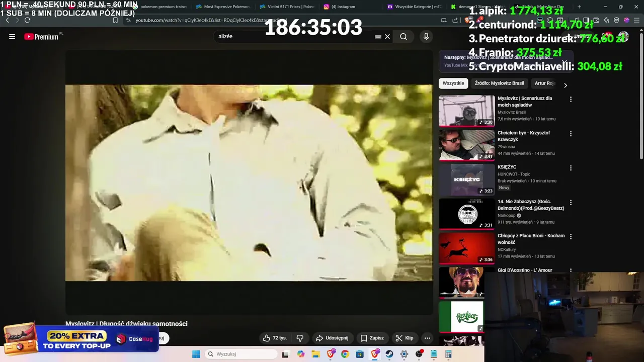Open more actions ellipsis below video

click(x=427, y=338)
